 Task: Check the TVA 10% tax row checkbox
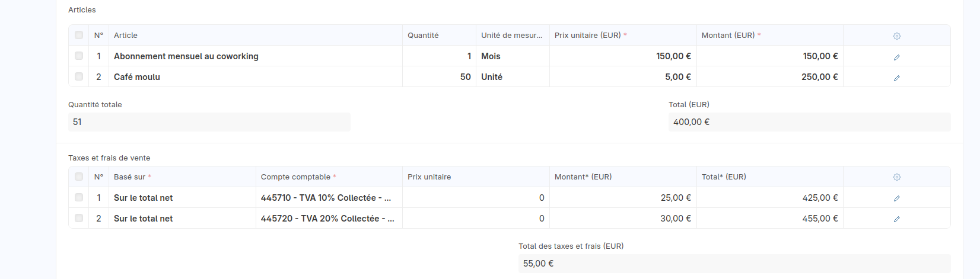coord(79,197)
